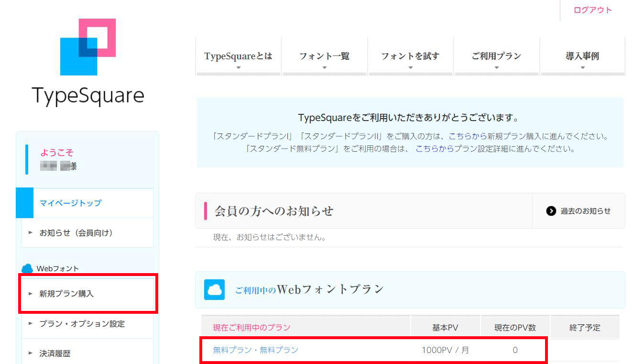The image size is (644, 364).
Task: Click arrow bullet next to お知らせ（会員向け）
Action: 31,233
